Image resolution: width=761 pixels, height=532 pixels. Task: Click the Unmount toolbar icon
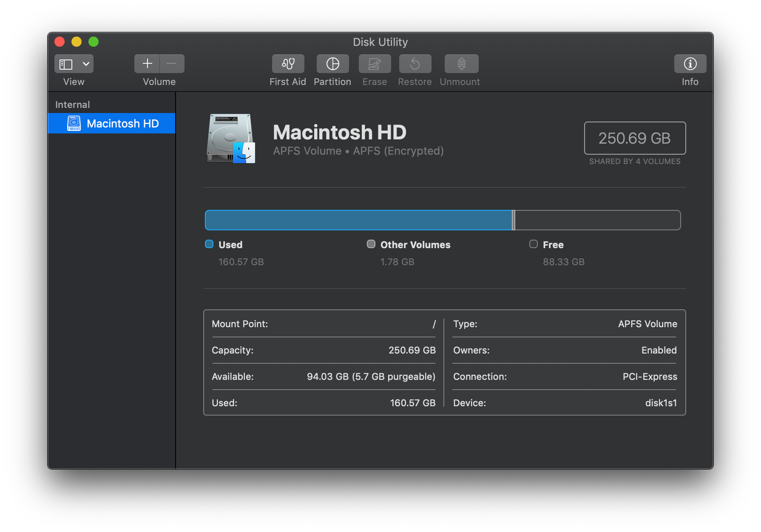[461, 64]
